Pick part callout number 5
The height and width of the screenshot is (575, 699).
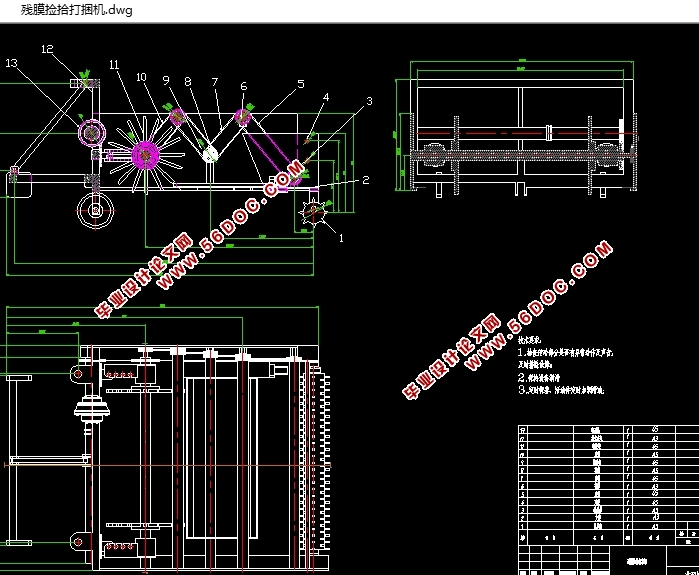click(301, 84)
